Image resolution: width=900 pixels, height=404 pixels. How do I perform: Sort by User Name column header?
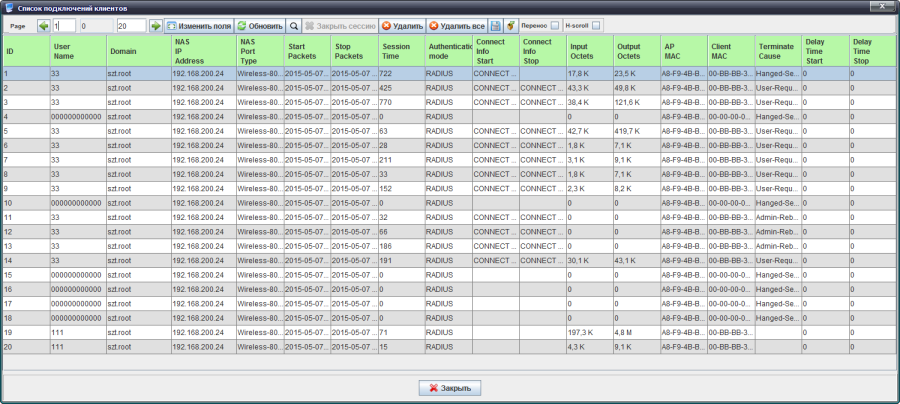77,51
